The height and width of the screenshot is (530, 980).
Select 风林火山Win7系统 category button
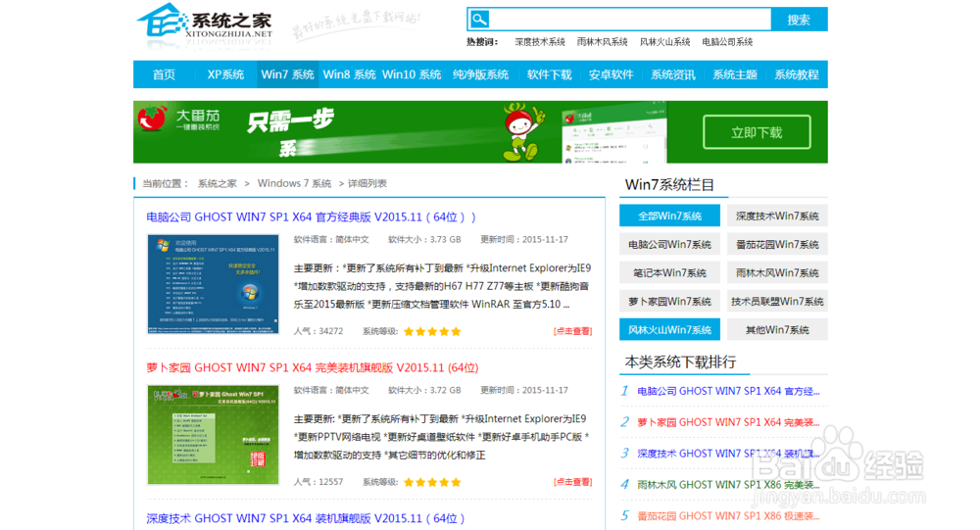pos(669,329)
